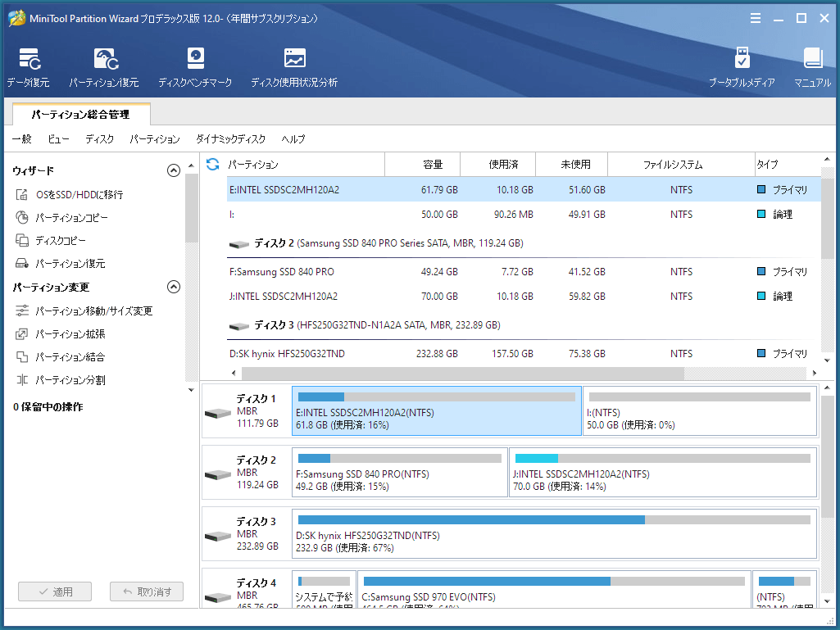Open the ヘルプ menu

[293, 138]
